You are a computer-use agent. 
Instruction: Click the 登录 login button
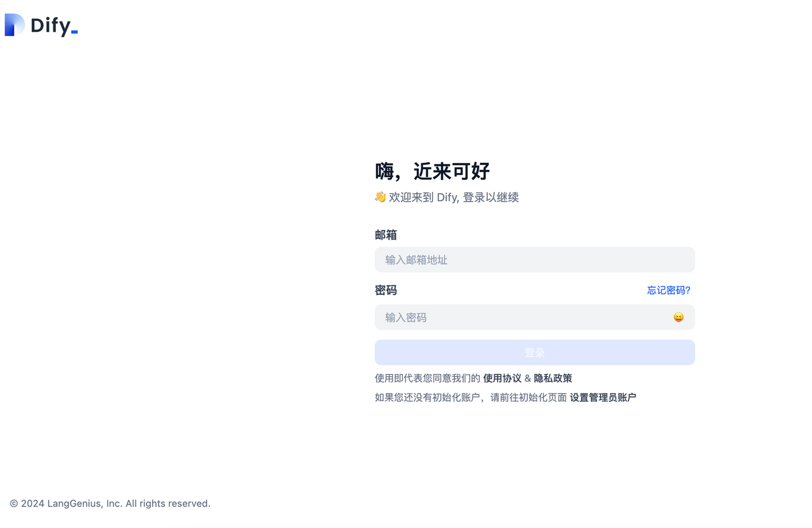(x=535, y=352)
